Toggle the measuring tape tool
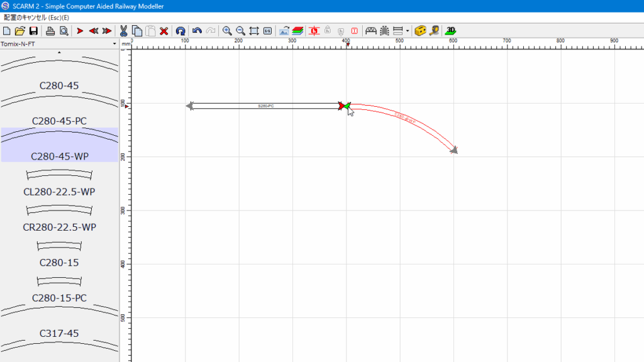Viewport: 644px width, 362px height. click(x=435, y=31)
